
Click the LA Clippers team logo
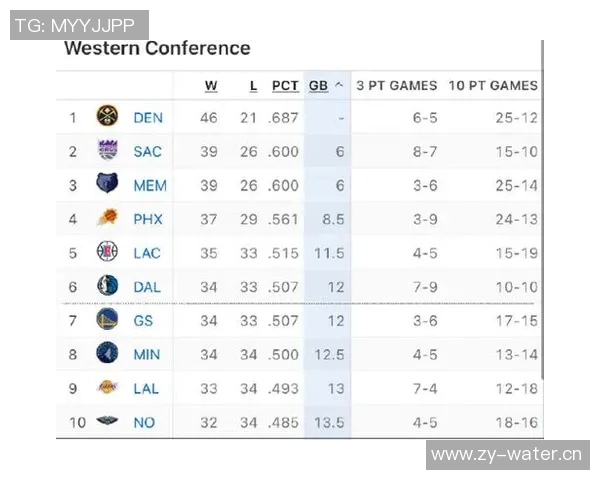point(107,253)
